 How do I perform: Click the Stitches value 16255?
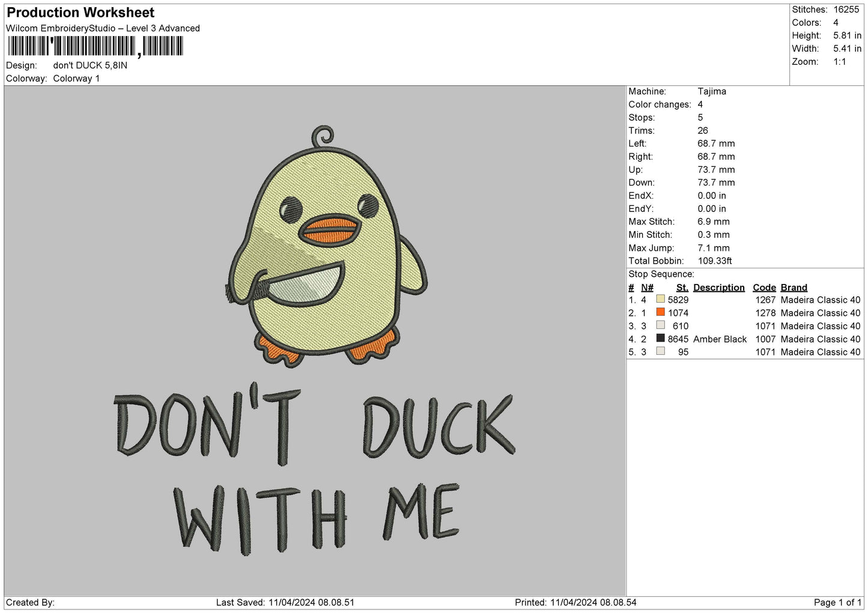point(846,10)
